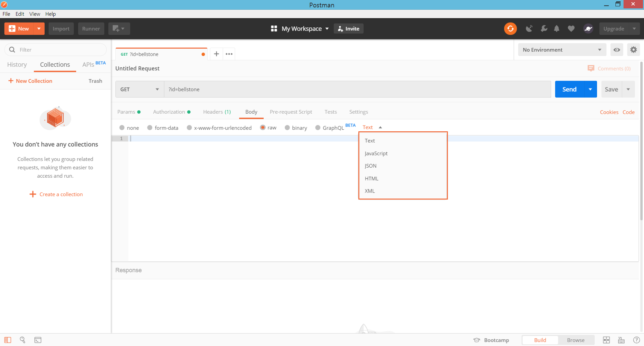Open the GET method dropdown
Viewport: 644px width, 346px height.
click(139, 89)
